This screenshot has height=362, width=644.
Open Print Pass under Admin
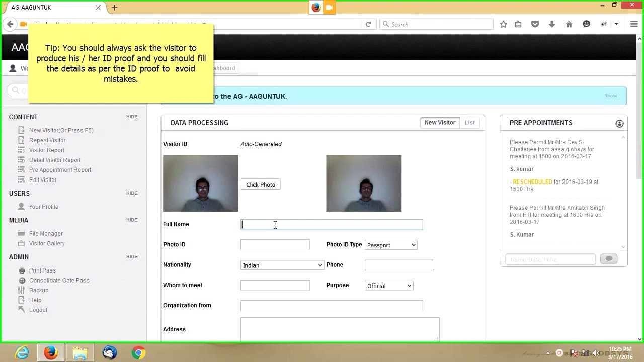pos(42,270)
